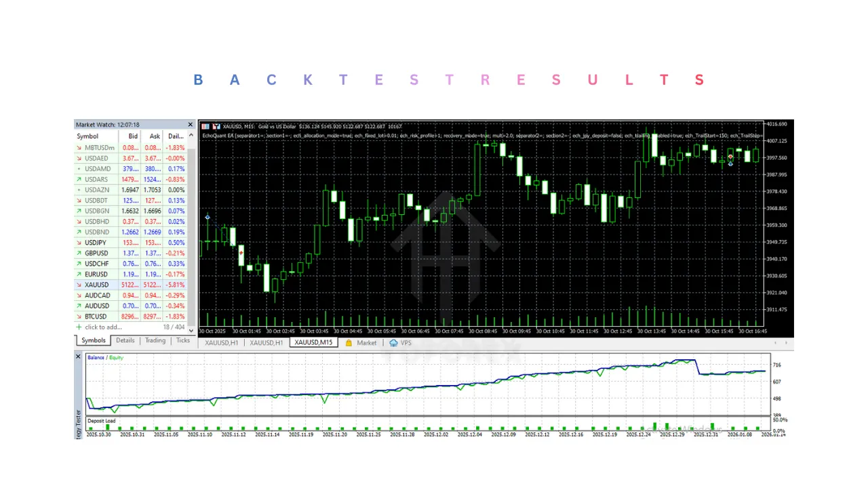Click the chart tabs scroll-right arrow
This screenshot has width=868, height=488.
(786, 343)
